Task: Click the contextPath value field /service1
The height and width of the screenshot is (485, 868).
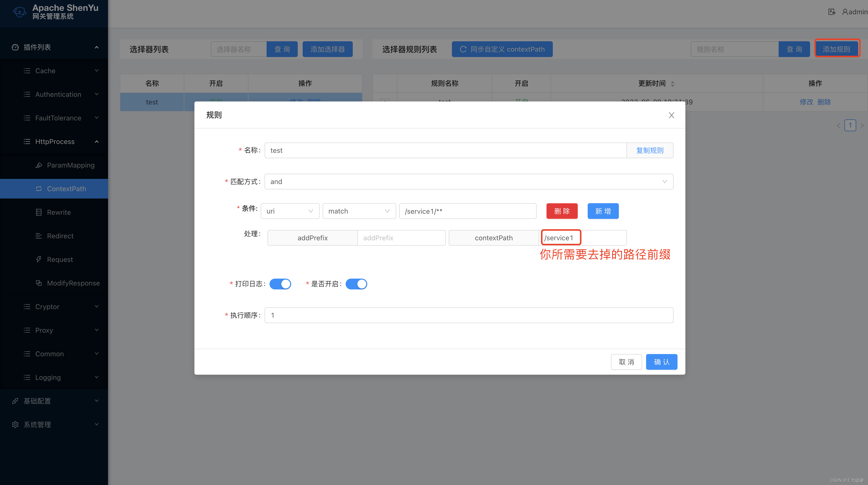Action: 583,238
